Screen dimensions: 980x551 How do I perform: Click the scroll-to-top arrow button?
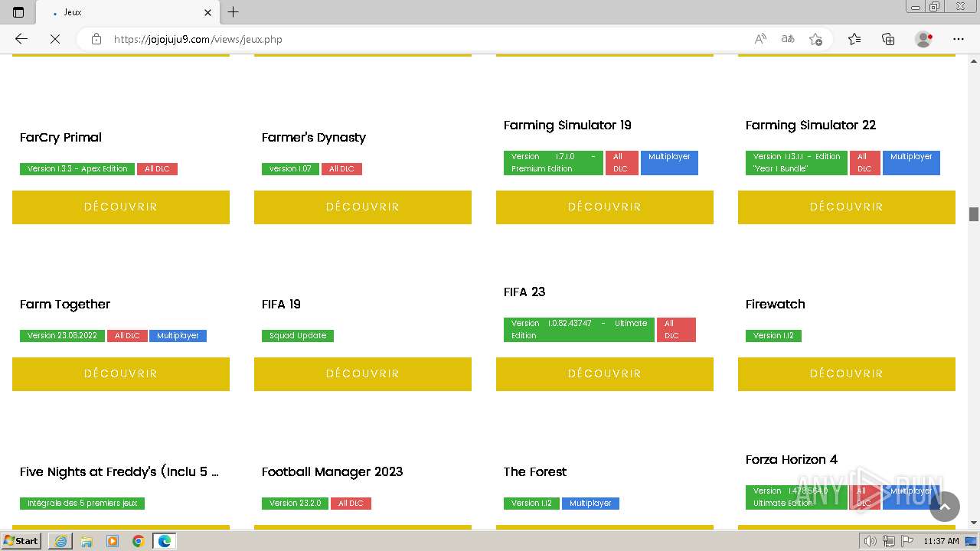pyautogui.click(x=945, y=507)
